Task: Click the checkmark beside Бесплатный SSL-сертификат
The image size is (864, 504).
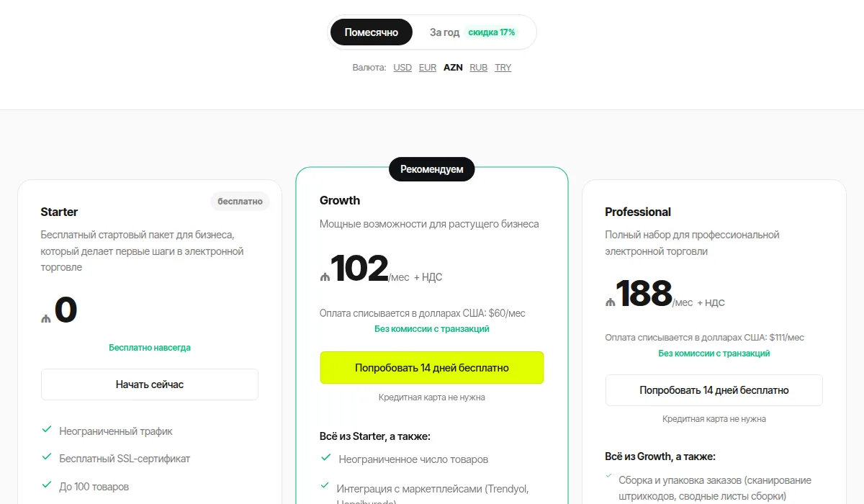Action: (x=47, y=457)
